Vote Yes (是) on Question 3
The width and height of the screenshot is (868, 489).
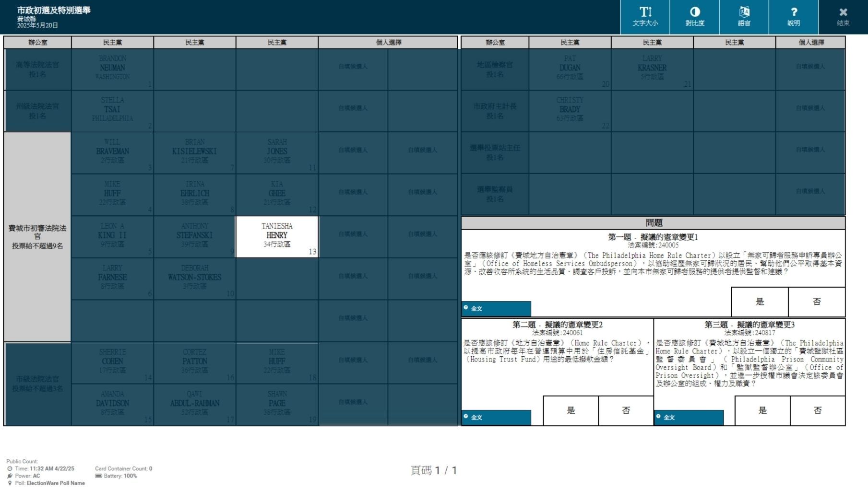[762, 410]
